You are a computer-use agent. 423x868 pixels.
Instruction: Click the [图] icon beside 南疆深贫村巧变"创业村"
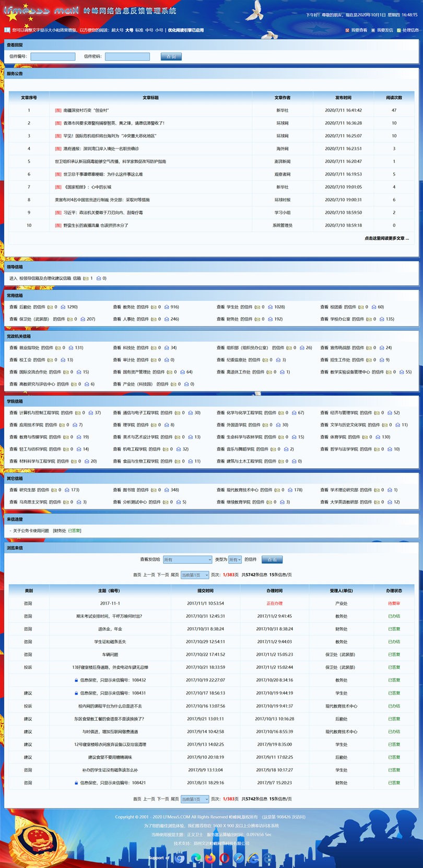click(x=58, y=110)
